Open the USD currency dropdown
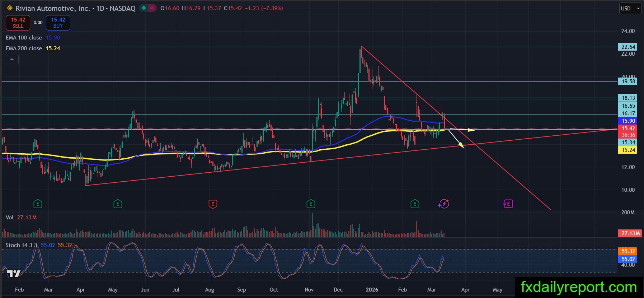This screenshot has height=298, width=644. [630, 8]
